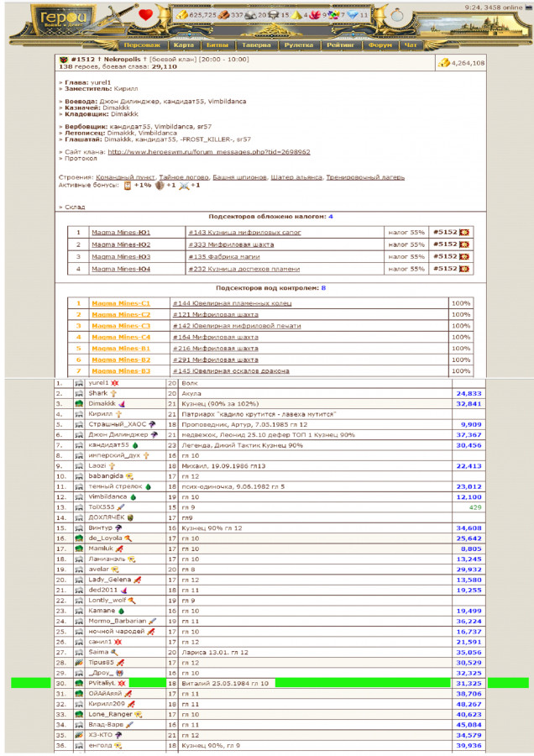Open #142 Ювелирная мифриловой печати link
Image resolution: width=534 pixels, height=756 pixels.
pos(237,326)
